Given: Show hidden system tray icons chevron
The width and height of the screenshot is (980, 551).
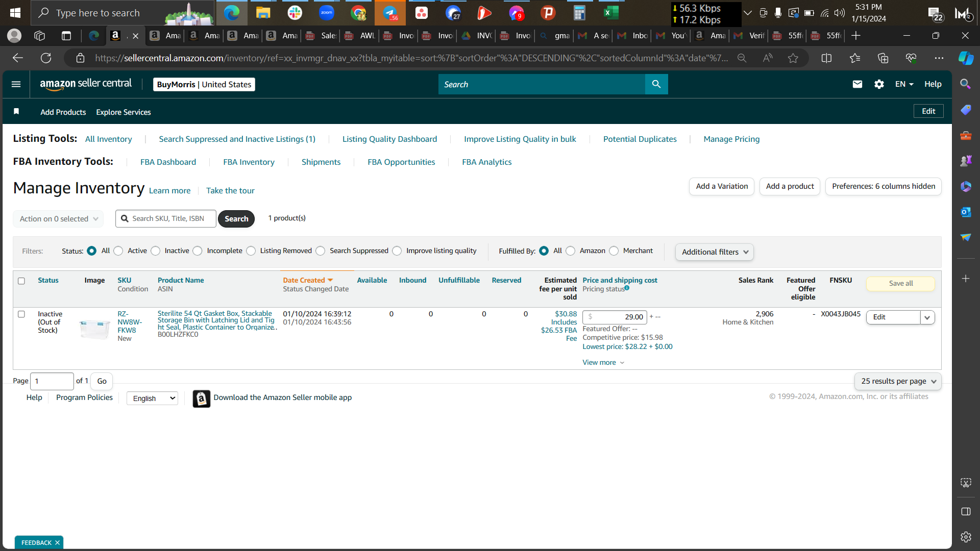Looking at the screenshot, I should (748, 13).
